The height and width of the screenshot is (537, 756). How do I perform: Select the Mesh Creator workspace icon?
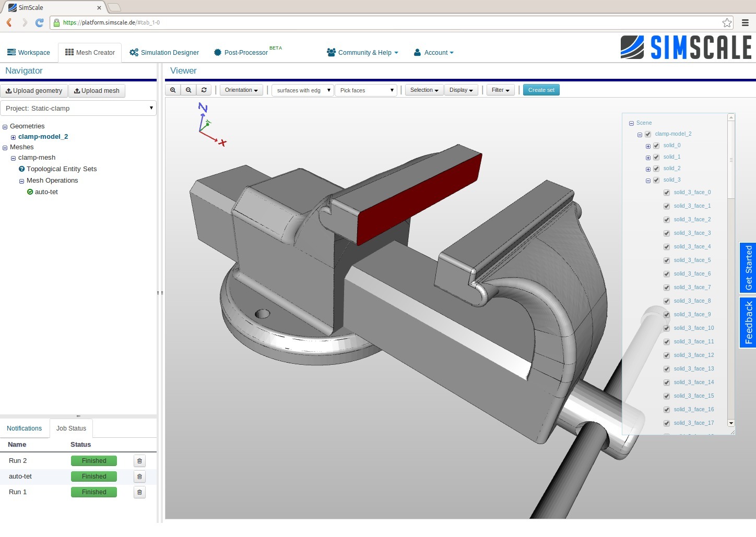click(x=70, y=52)
